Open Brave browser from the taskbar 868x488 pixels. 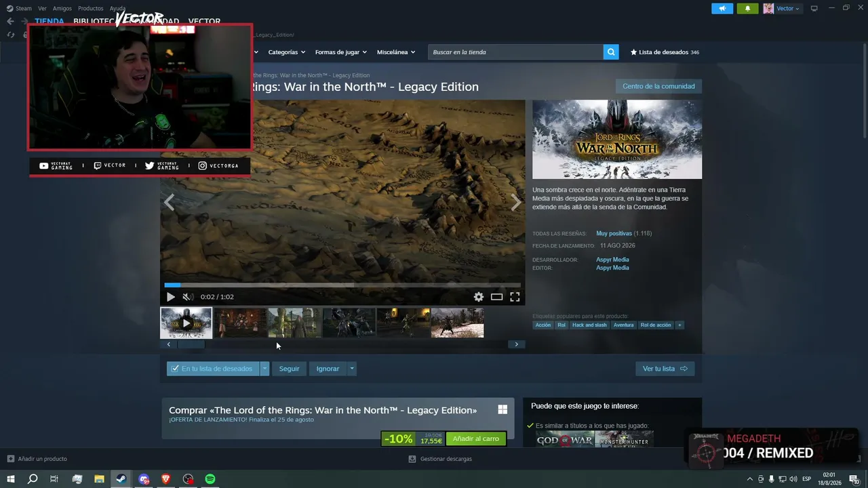(x=166, y=479)
